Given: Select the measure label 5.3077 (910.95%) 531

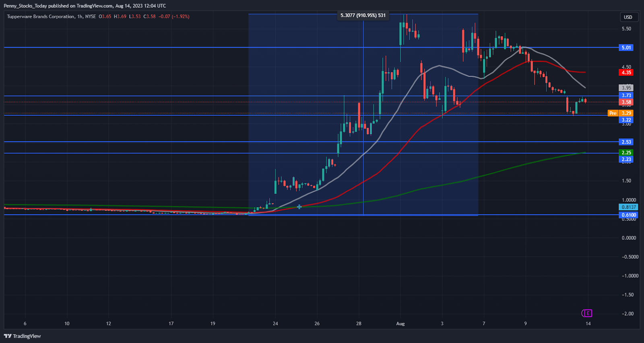Looking at the screenshot, I should point(363,15).
